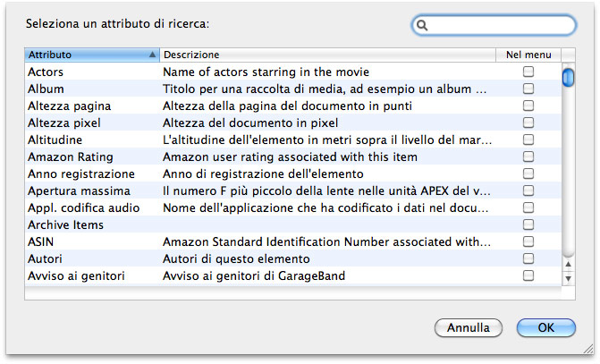
Task: Click the scrollbar up arrow
Action: tap(568, 264)
